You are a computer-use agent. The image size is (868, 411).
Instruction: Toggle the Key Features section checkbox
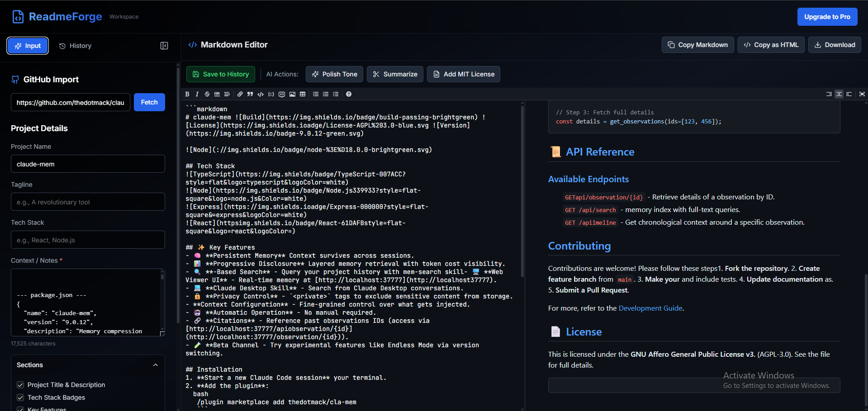coord(20,409)
